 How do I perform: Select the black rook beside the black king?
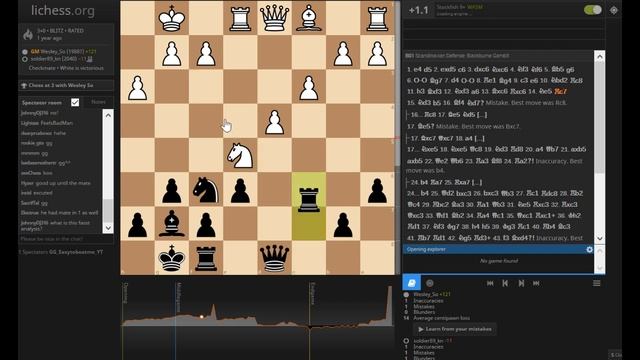click(206, 258)
